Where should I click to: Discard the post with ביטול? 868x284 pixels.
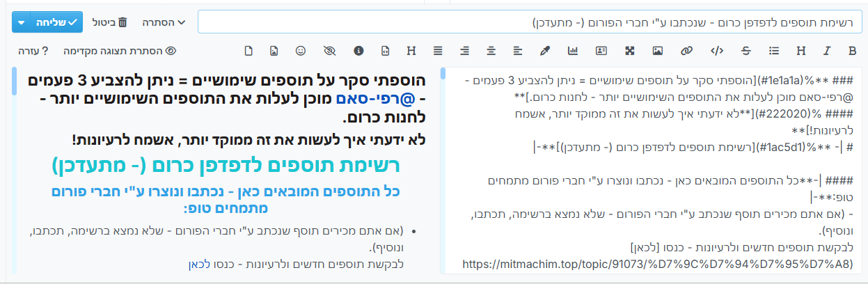(109, 22)
